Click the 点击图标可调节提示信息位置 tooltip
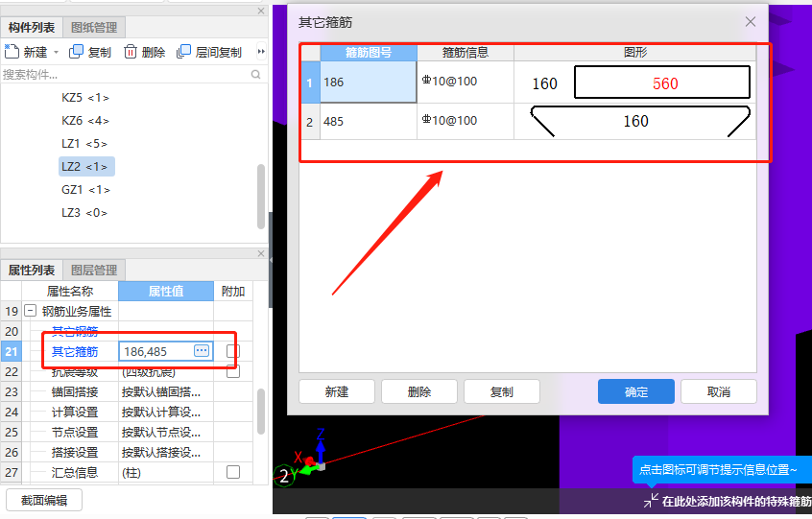The height and width of the screenshot is (519, 812). (x=722, y=469)
